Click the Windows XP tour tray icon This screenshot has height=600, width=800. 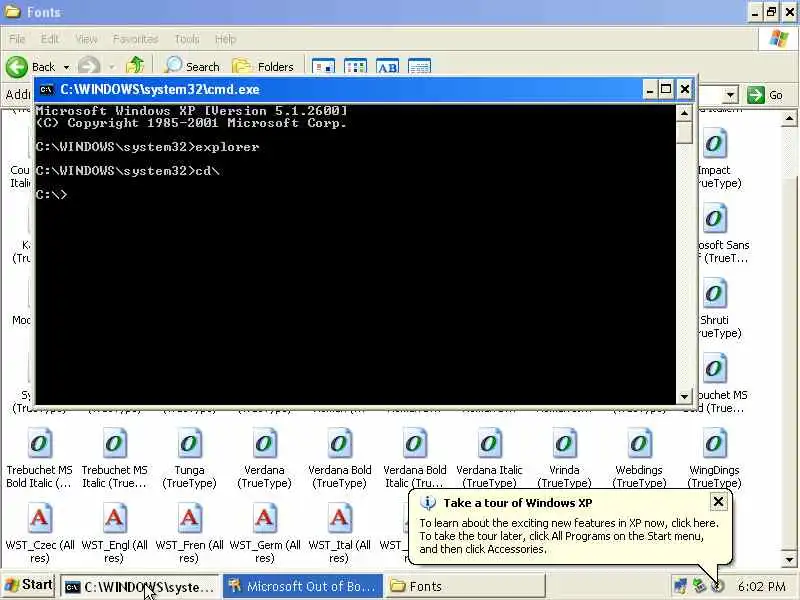click(x=718, y=586)
